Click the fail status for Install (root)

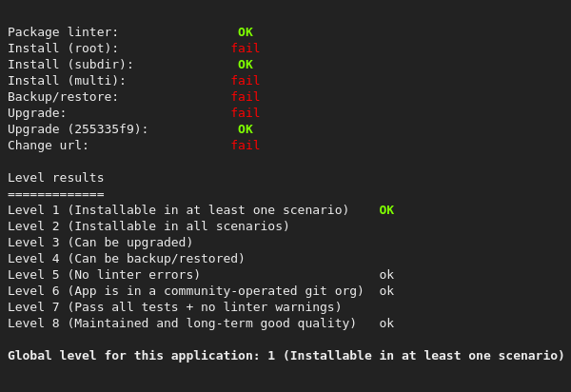pyautogui.click(x=246, y=49)
